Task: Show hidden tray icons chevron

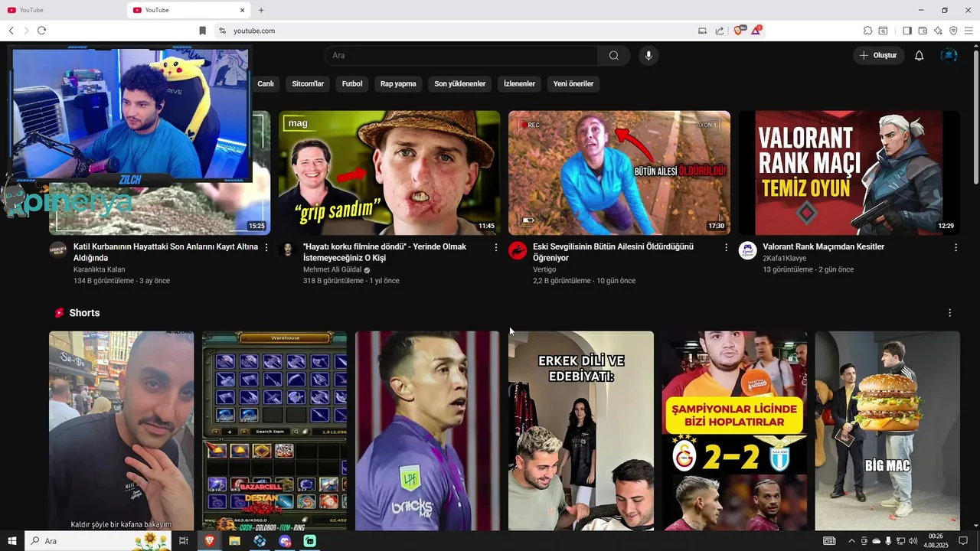Action: 852,541
